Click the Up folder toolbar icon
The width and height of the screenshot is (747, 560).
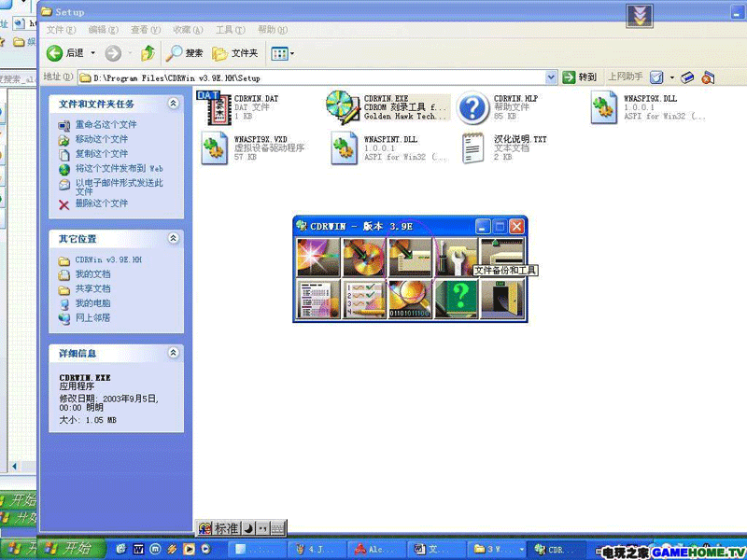148,53
